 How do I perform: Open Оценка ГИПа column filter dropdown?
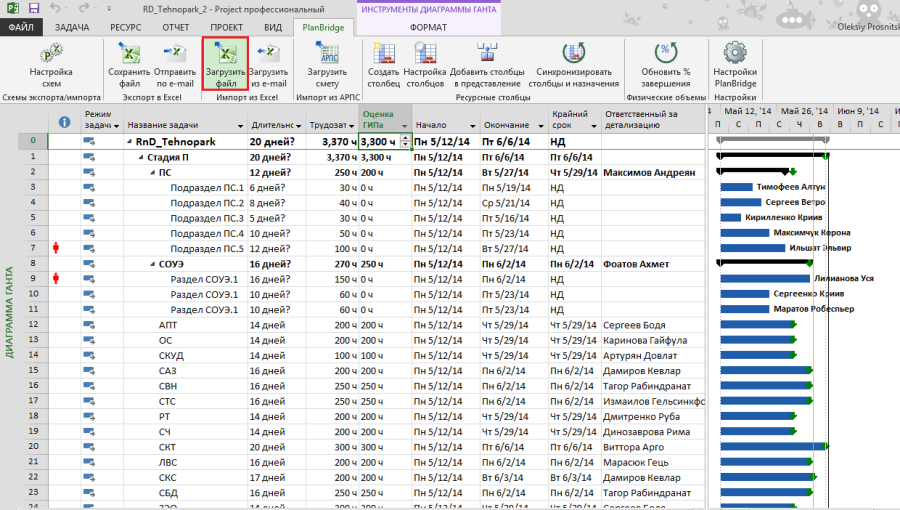coord(405,126)
